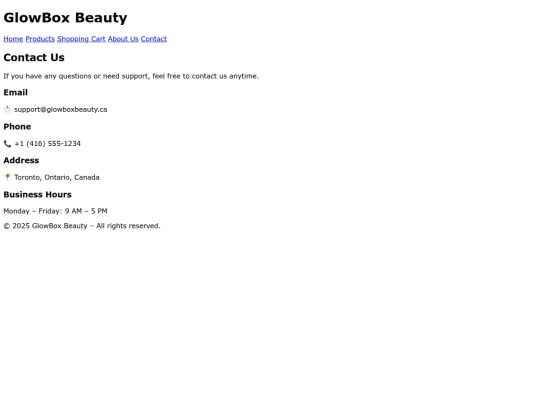Screen dimensions: 540x405
Task: Click the 2025 copyright footer text
Action: [x=82, y=226]
